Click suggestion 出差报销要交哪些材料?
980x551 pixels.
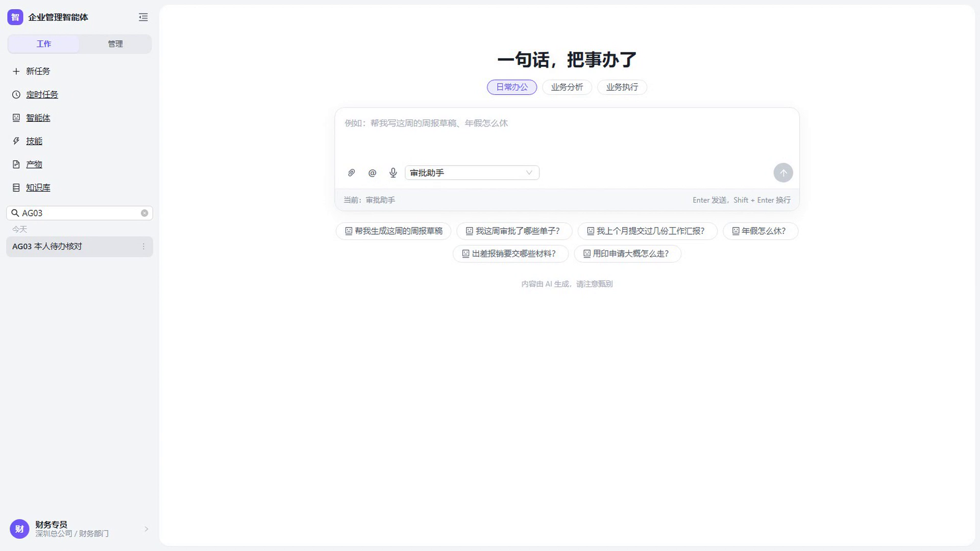pos(510,254)
